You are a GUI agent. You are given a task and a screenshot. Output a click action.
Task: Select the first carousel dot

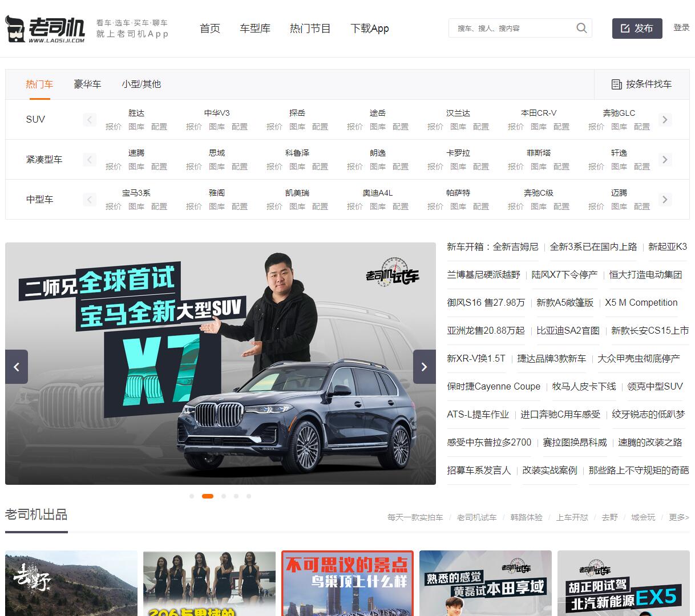click(x=192, y=496)
